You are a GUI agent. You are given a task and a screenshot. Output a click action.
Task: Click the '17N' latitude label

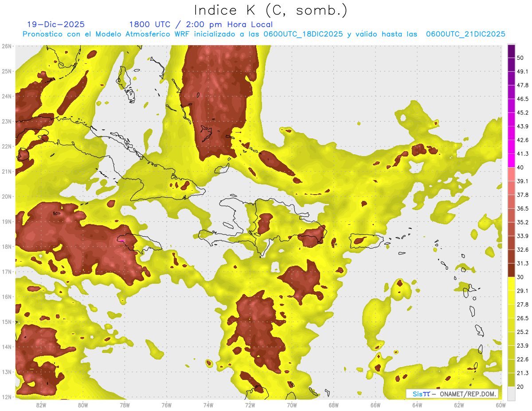click(7, 271)
